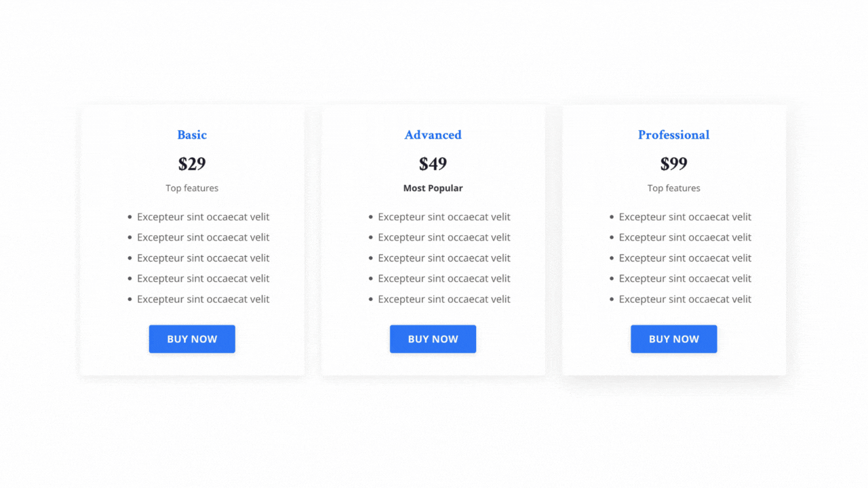Click the Most Popular label
Screen dimensions: 868x488
point(433,188)
